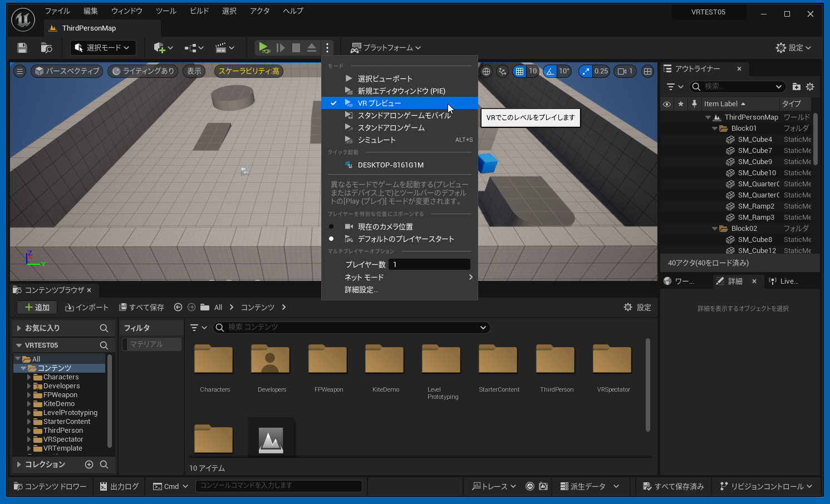
Task: Toggle visibility eye column in Outliner
Action: pos(667,104)
